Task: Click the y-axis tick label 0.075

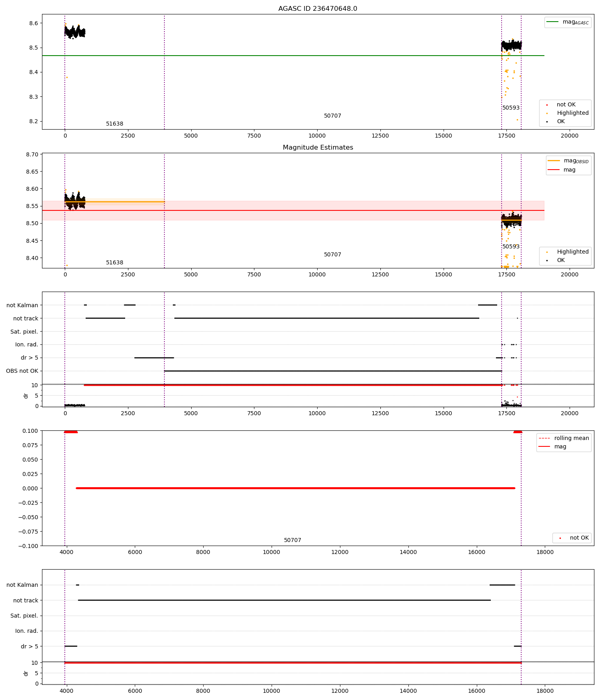Action: click(x=30, y=445)
